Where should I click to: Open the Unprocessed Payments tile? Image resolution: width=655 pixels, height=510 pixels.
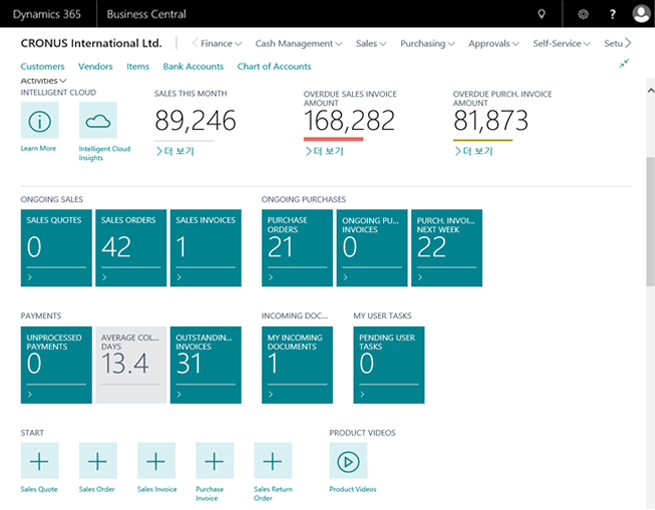click(56, 365)
